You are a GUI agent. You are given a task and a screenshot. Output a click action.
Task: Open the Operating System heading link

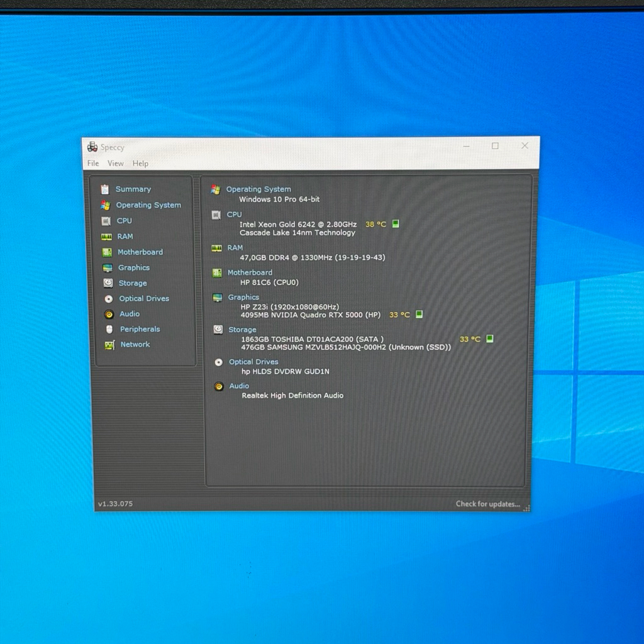tap(258, 189)
